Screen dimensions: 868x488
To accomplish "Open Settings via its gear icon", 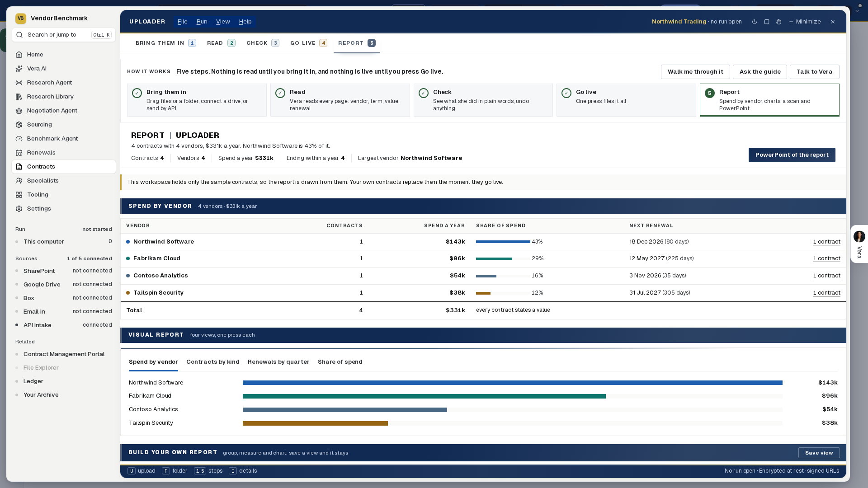I will click(19, 209).
